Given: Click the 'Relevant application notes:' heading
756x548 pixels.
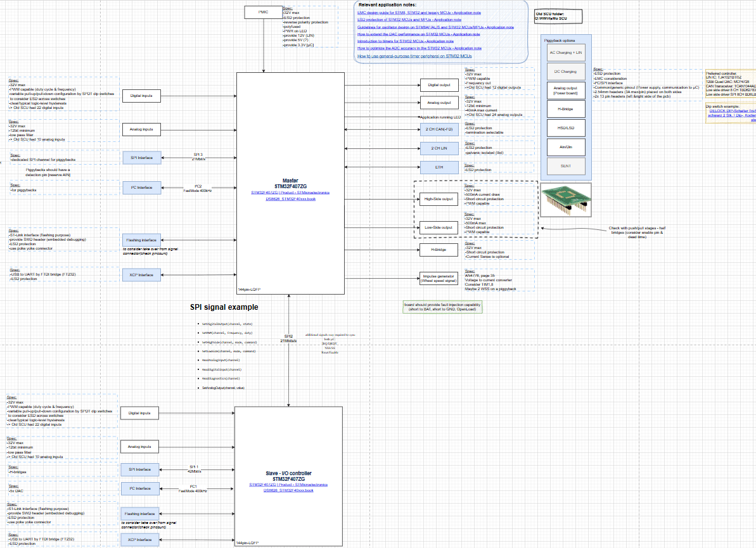Looking at the screenshot, I should pos(387,5).
